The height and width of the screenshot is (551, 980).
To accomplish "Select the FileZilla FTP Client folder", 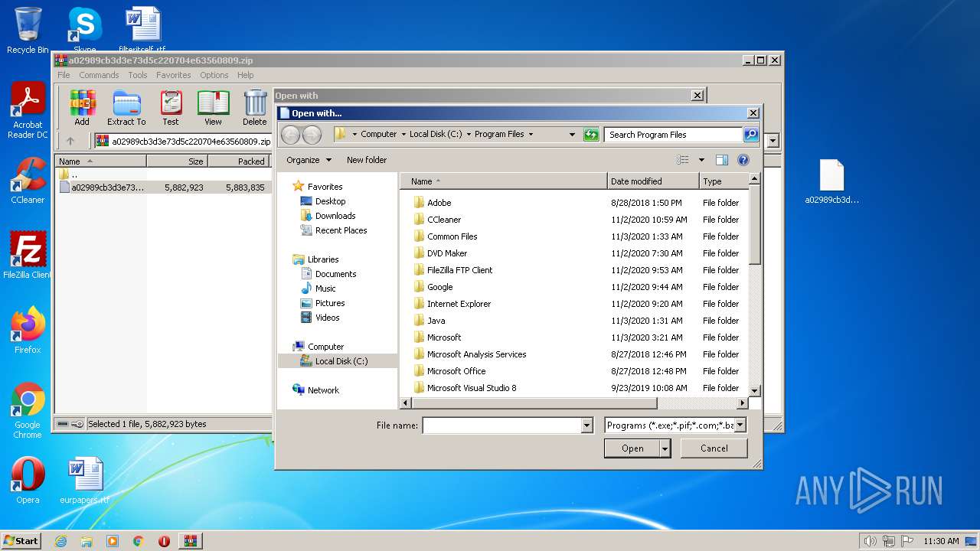I will pos(459,270).
